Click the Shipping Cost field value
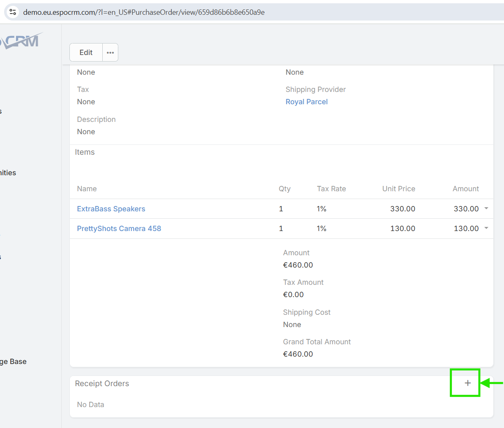This screenshot has height=428, width=504. 292,325
